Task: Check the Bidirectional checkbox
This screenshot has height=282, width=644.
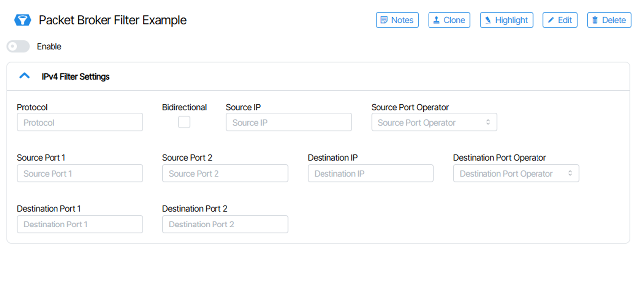Action: (x=184, y=122)
